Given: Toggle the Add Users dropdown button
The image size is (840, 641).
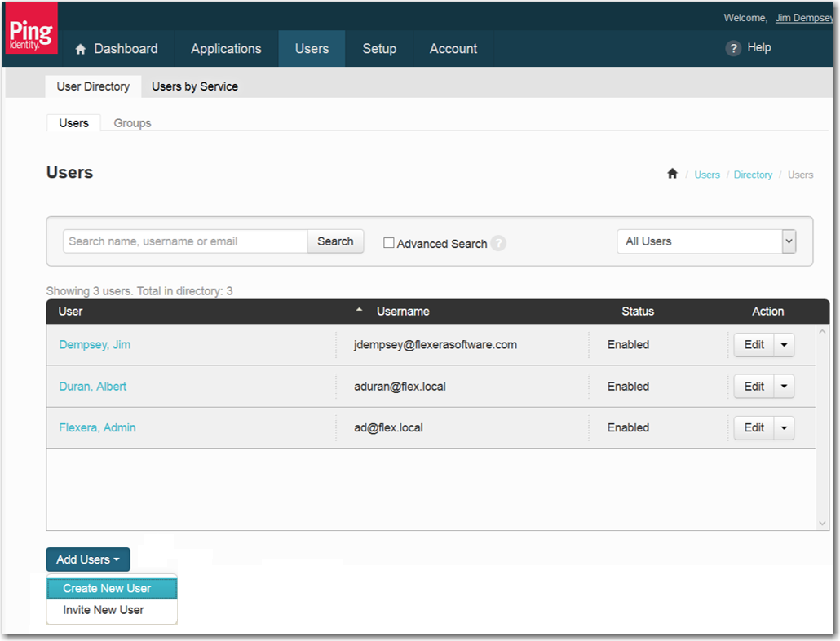Looking at the screenshot, I should coord(88,559).
